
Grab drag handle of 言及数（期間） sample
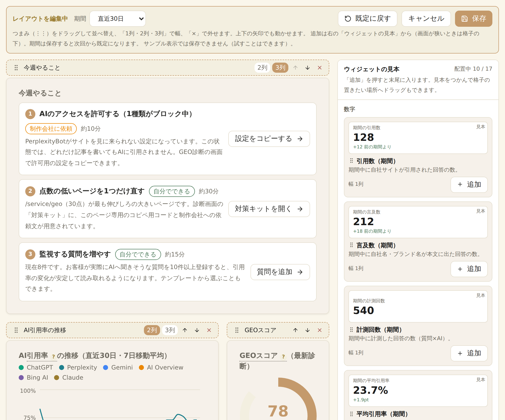point(351,245)
